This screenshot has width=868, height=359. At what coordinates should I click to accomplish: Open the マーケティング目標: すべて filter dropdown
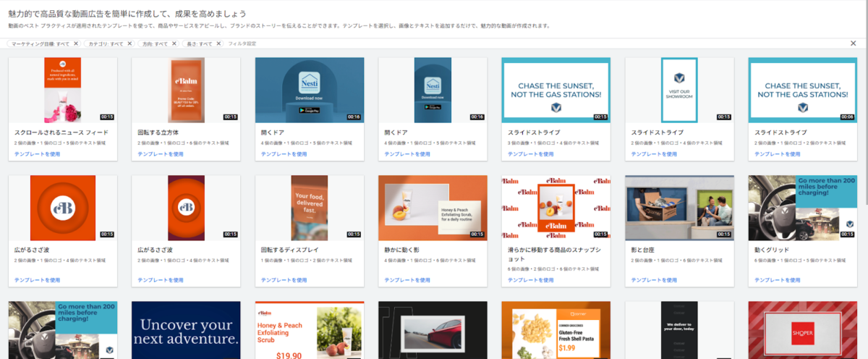[x=39, y=43]
